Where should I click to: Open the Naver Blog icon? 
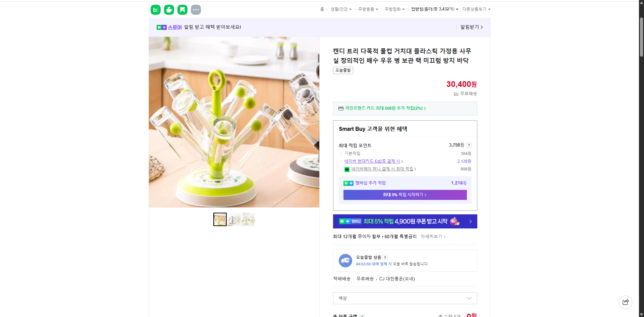pyautogui.click(x=155, y=9)
